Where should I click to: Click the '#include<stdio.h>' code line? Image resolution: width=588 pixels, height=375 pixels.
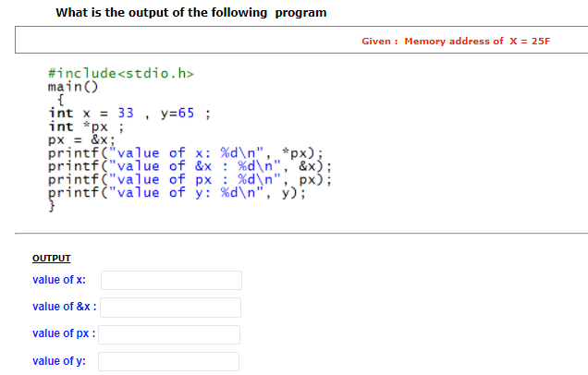(x=121, y=73)
